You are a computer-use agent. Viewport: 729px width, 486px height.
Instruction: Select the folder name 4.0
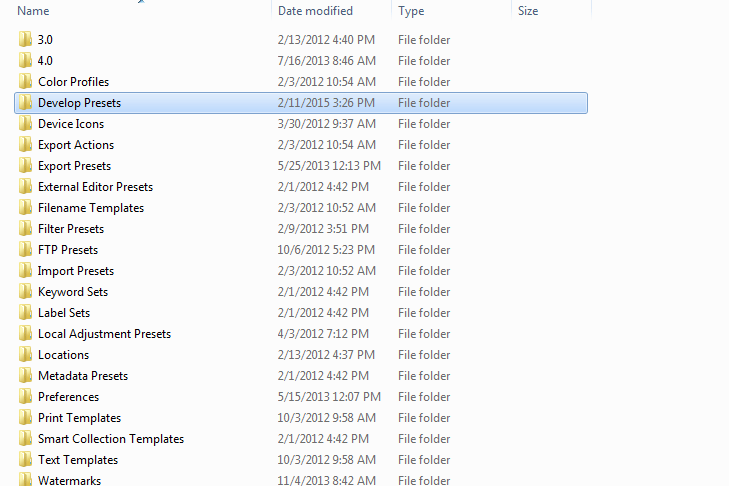45,60
